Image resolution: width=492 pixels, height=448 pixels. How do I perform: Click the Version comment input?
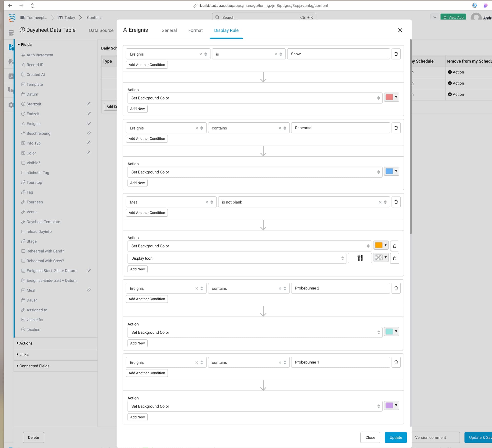point(436,437)
